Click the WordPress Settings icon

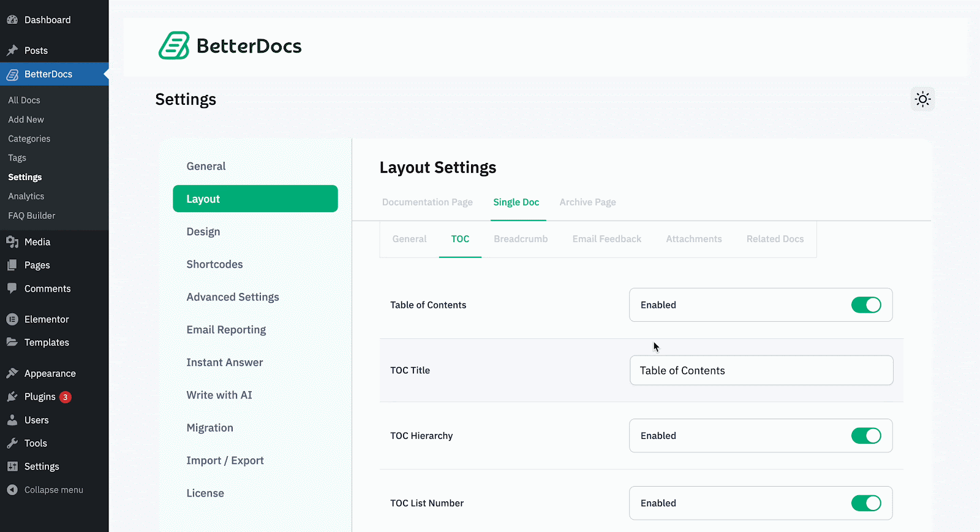(12, 466)
